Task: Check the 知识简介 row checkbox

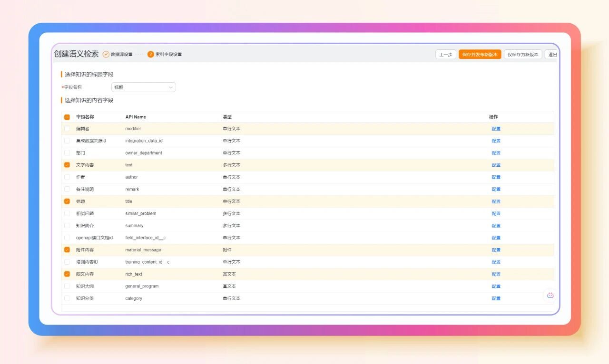Action: (67, 226)
